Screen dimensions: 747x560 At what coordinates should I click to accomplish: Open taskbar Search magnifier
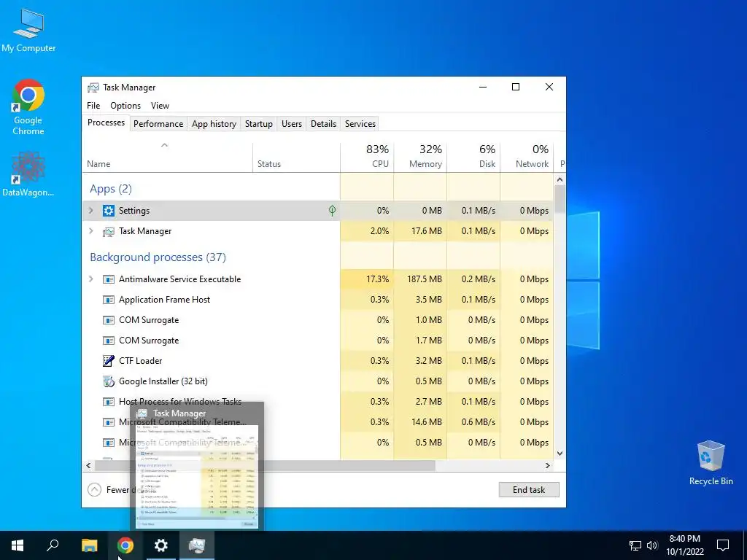[53, 545]
